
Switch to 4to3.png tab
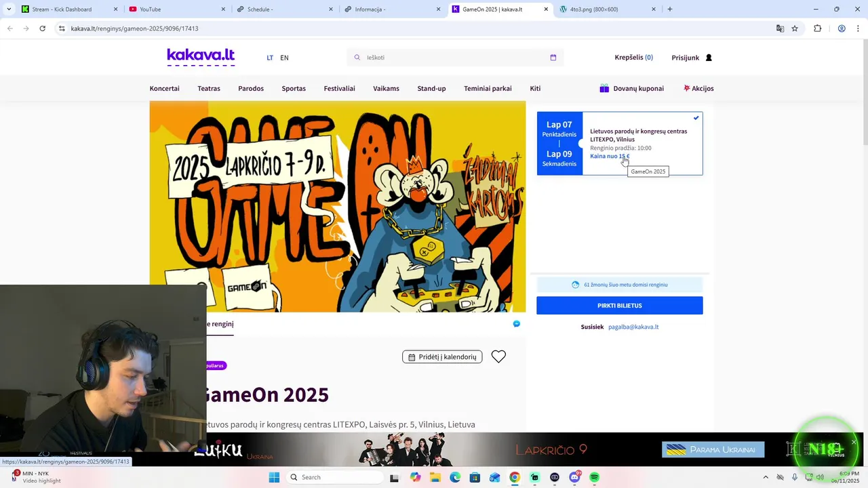[x=607, y=9]
